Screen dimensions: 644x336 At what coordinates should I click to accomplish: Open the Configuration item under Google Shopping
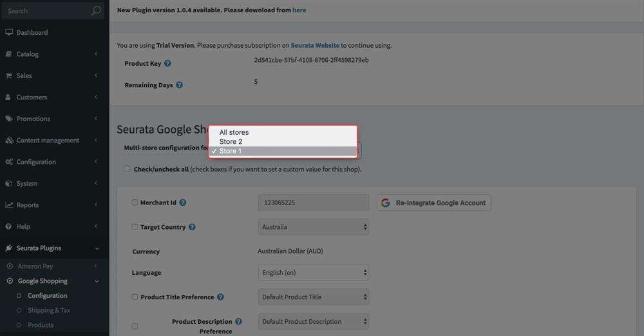tap(47, 296)
